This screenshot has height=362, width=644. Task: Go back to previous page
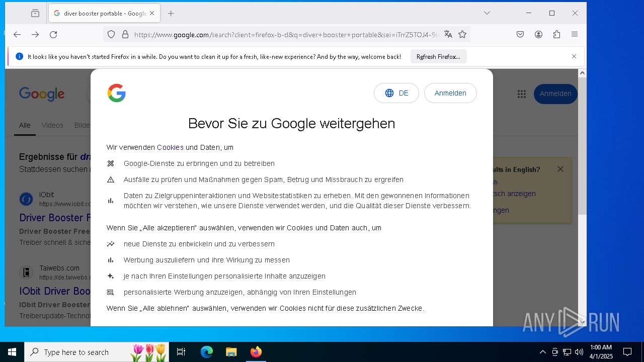(17, 34)
